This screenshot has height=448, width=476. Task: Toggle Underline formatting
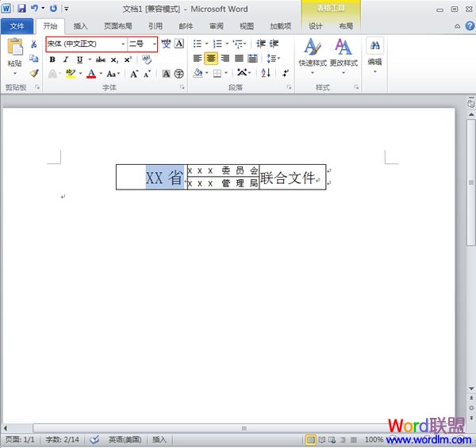point(79,59)
